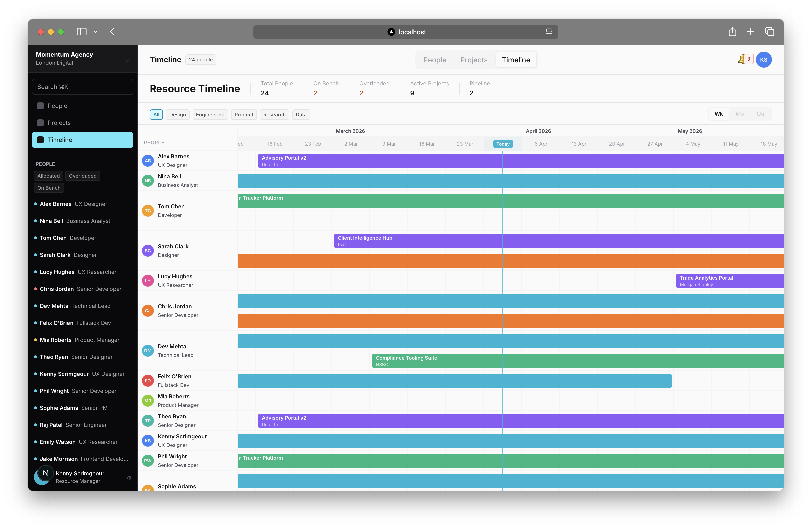Click the browser sidebar toggle icon
Viewport: 812px width, 528px height.
(x=81, y=32)
